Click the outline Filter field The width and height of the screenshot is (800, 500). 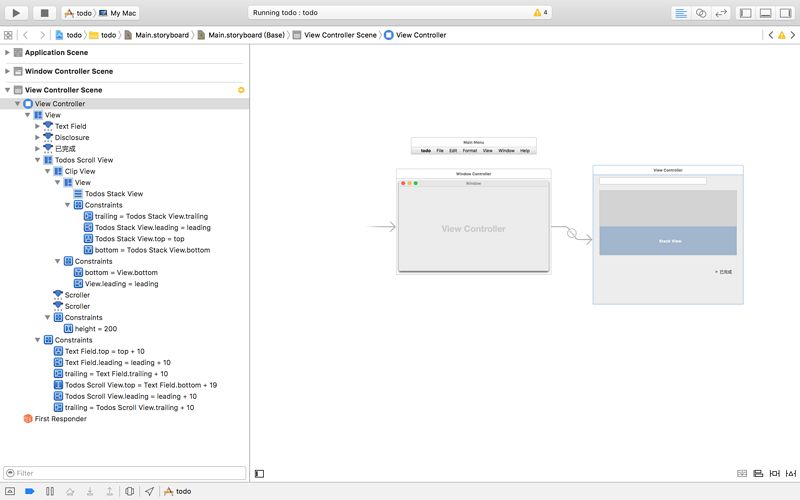tap(124, 473)
